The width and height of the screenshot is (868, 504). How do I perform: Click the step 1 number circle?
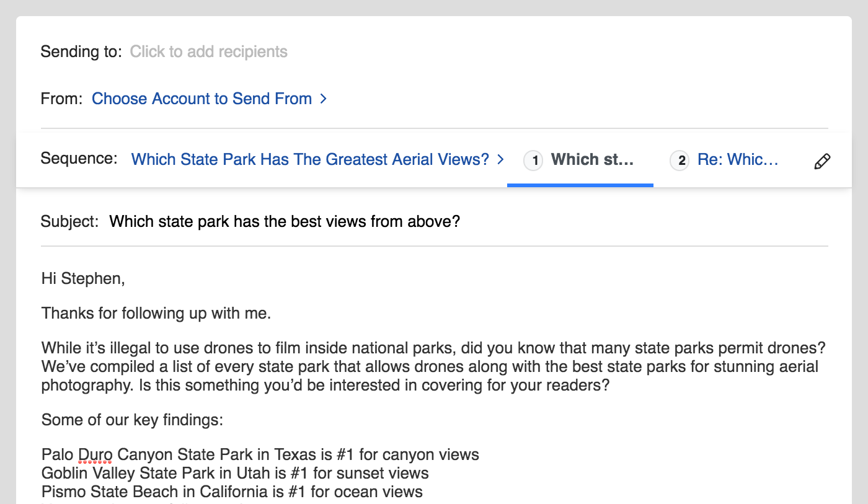[x=534, y=161]
